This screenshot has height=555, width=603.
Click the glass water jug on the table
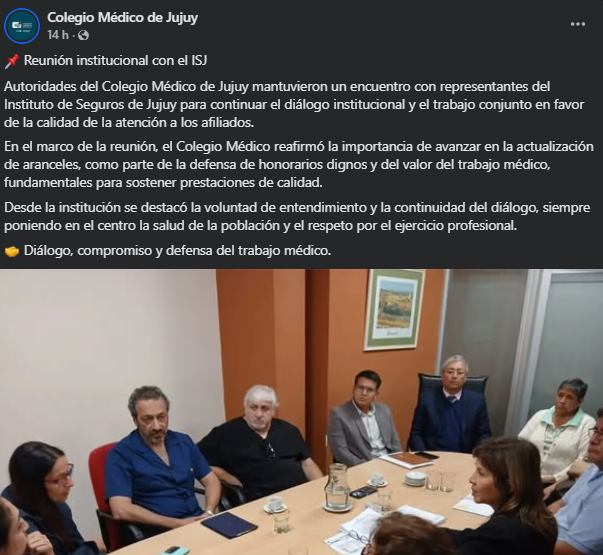click(337, 487)
